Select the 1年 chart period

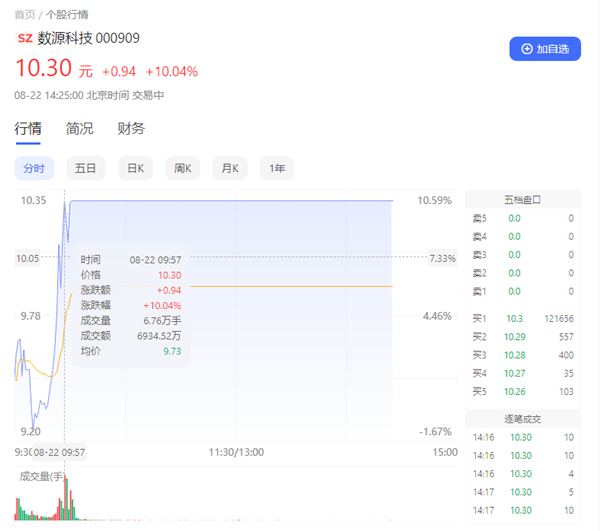(x=277, y=168)
